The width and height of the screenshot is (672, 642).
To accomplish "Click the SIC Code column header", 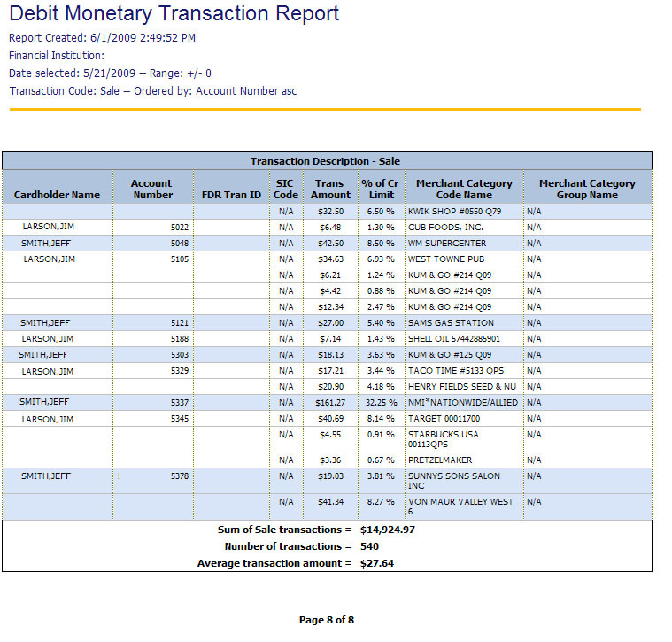I will coord(286,189).
